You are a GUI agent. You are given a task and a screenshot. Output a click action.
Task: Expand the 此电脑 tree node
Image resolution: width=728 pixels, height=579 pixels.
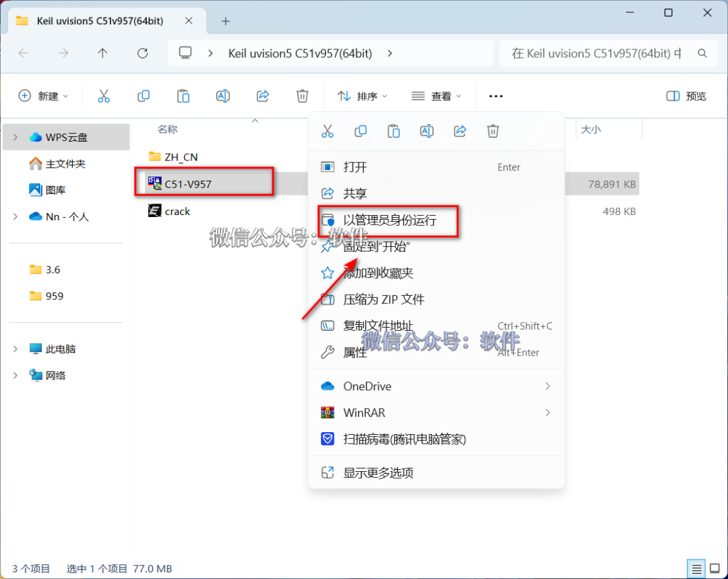[x=16, y=349]
